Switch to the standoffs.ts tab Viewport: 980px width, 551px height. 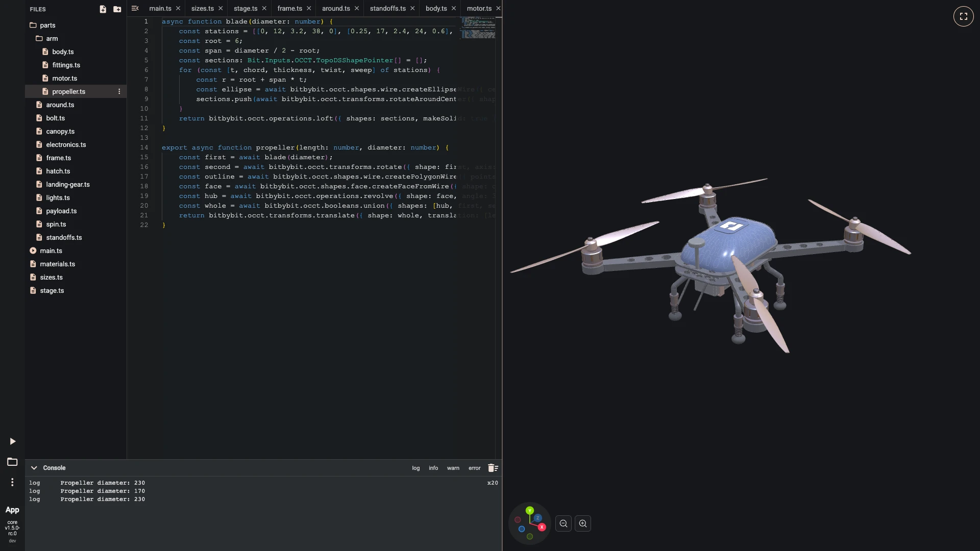[x=388, y=8]
